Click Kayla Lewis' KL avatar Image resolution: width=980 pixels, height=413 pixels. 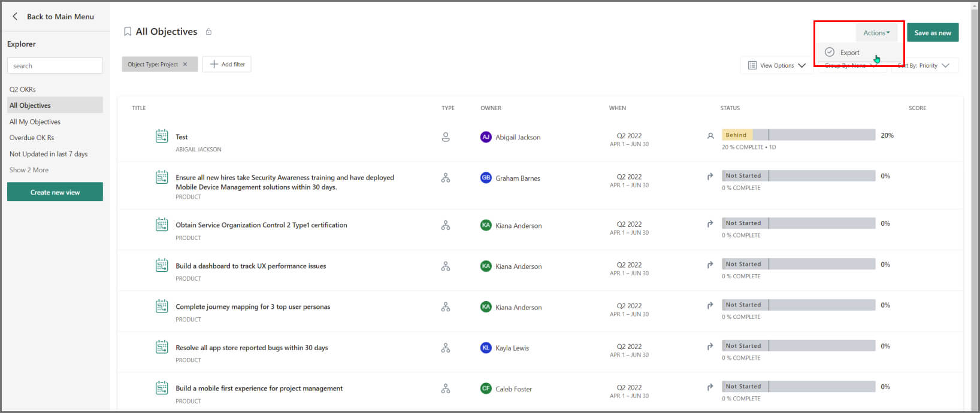486,348
